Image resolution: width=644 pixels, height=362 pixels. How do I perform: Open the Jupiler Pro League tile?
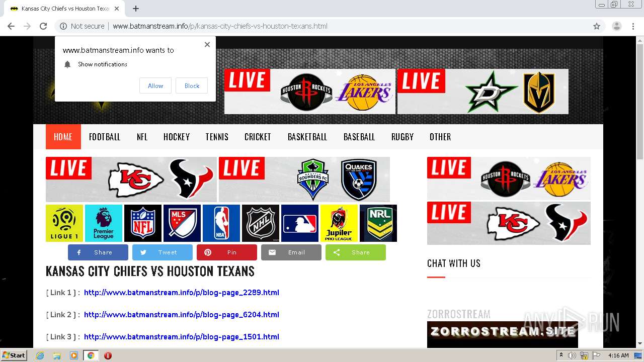point(339,223)
